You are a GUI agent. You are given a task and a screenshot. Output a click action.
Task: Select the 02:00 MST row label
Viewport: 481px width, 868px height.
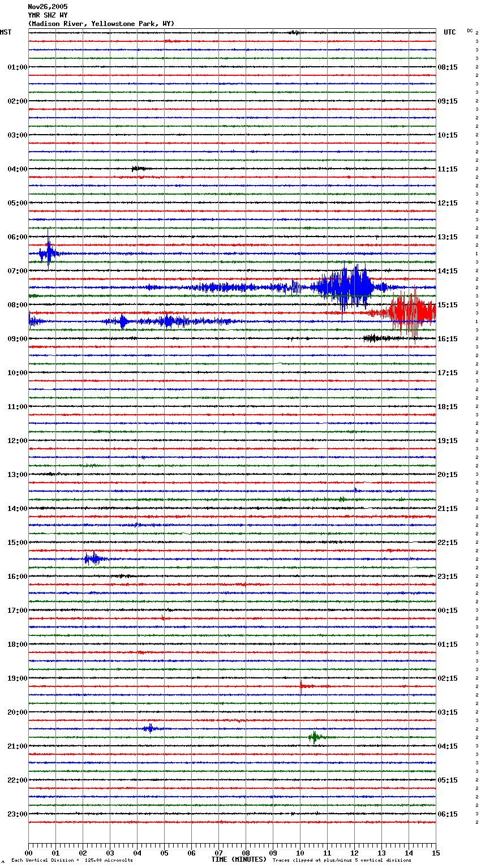click(17, 101)
